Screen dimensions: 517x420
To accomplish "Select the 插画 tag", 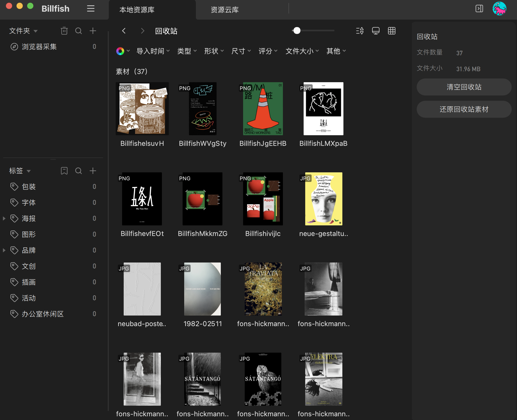I will click(53, 282).
